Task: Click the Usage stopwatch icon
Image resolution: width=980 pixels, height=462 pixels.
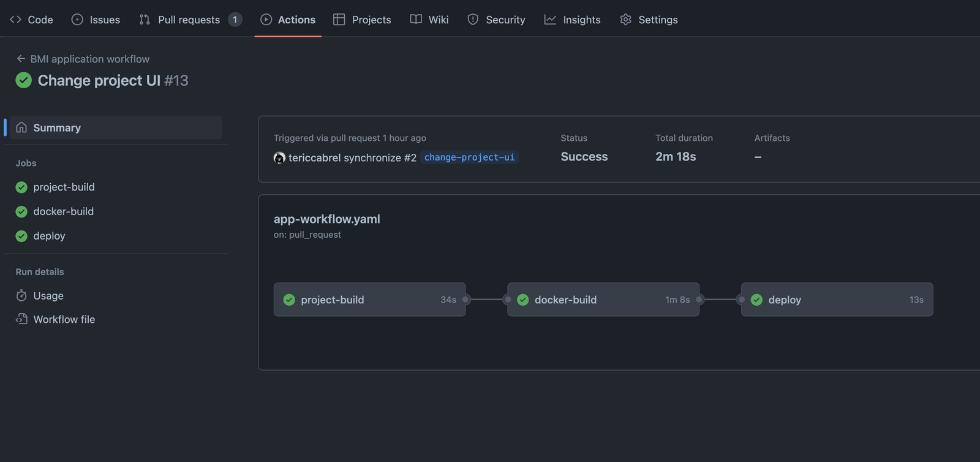Action: coord(21,296)
